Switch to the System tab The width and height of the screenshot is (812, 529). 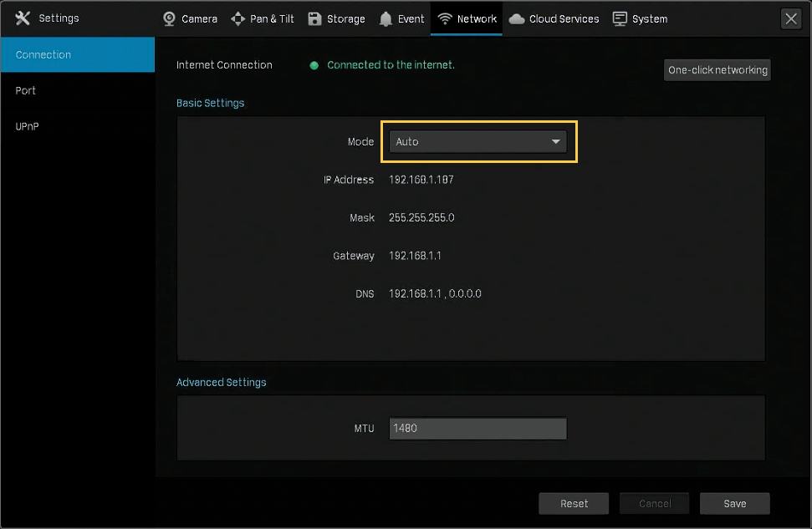pos(640,18)
